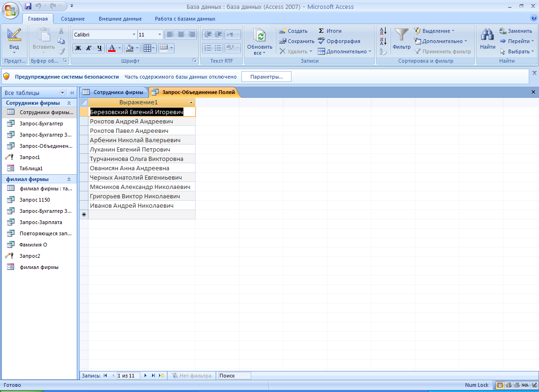Switch to Сотрудники фирмы document tab
This screenshot has height=392, width=539.
(114, 92)
